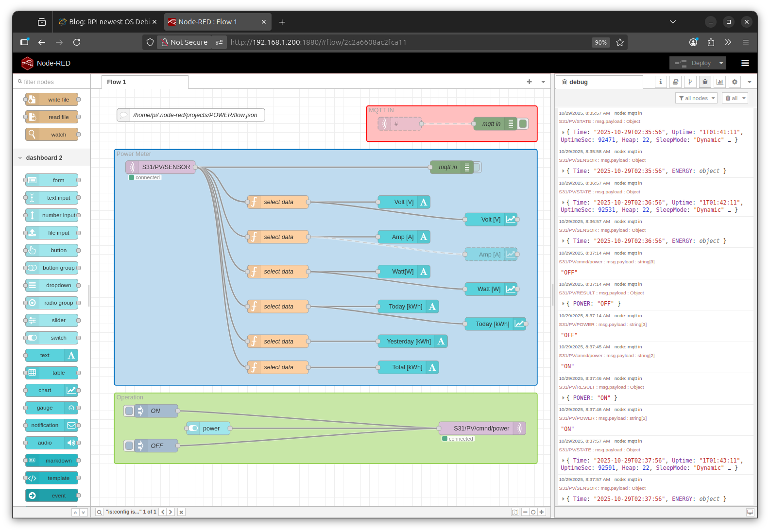Click the add flow plus icon
Screen dimensions: 770x532
point(529,82)
